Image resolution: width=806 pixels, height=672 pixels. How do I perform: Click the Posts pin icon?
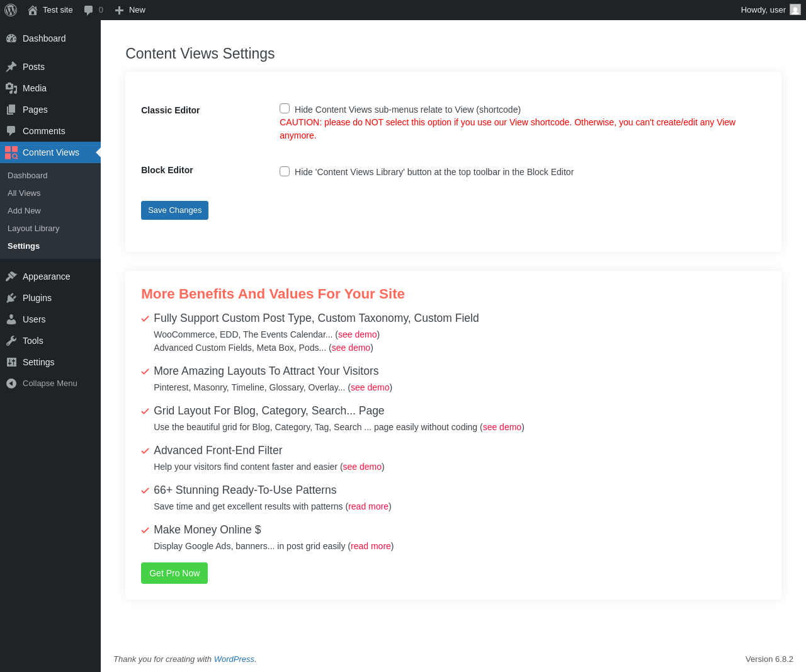pos(11,67)
